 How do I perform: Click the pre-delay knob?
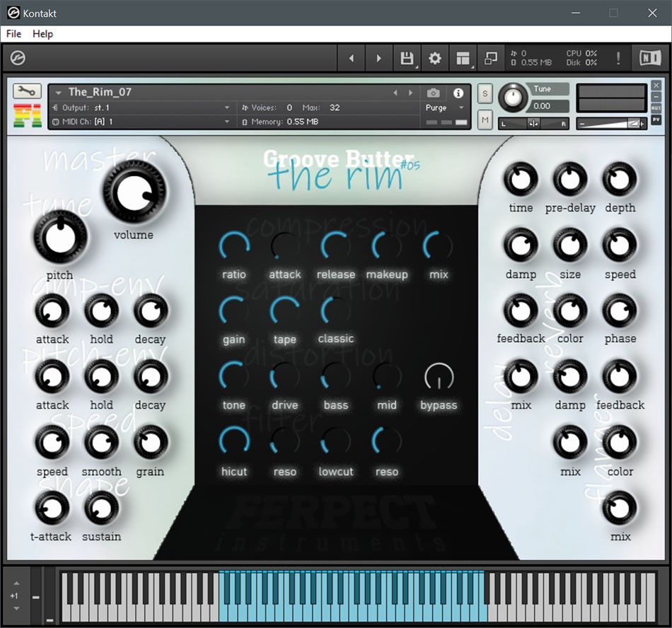570,179
